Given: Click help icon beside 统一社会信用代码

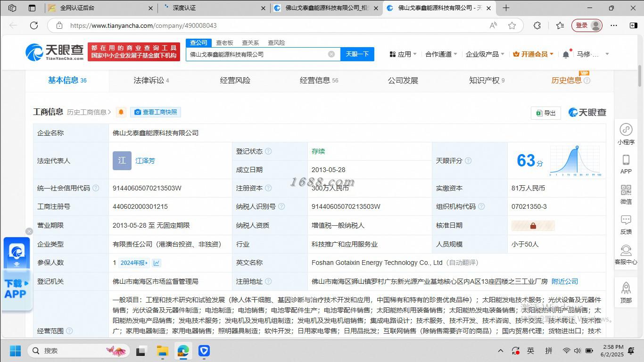Looking at the screenshot, I should click(96, 188).
